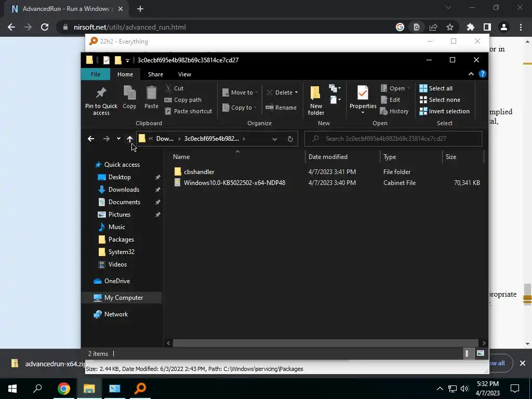Customize Quick Access Toolbar dropdown in title bar
Viewport: 532px width, 399px height.
click(x=127, y=60)
